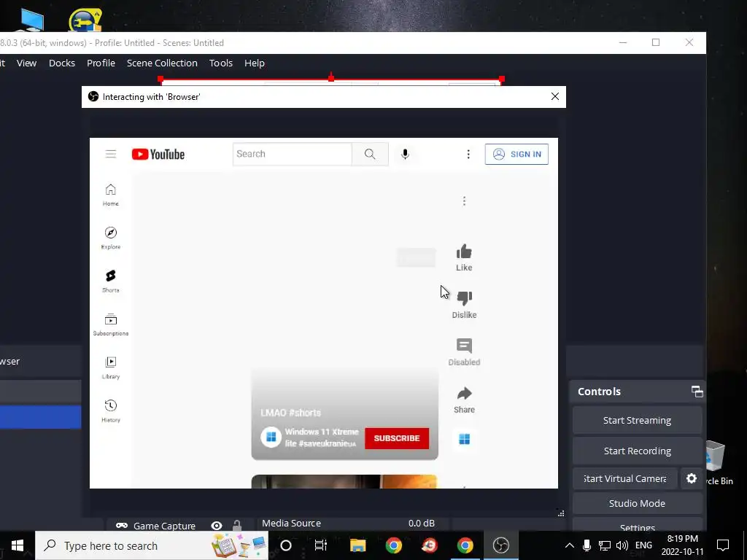Open Subscriptions in YouTube sidebar

[111, 324]
